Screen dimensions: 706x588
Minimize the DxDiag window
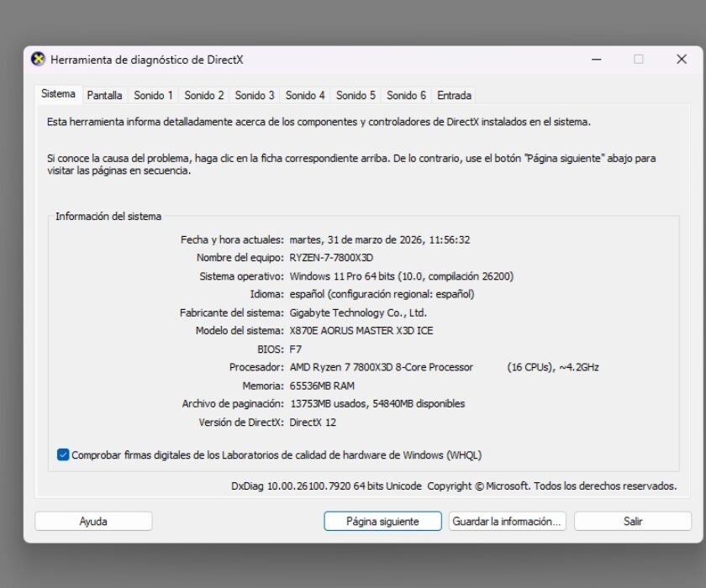pos(596,60)
